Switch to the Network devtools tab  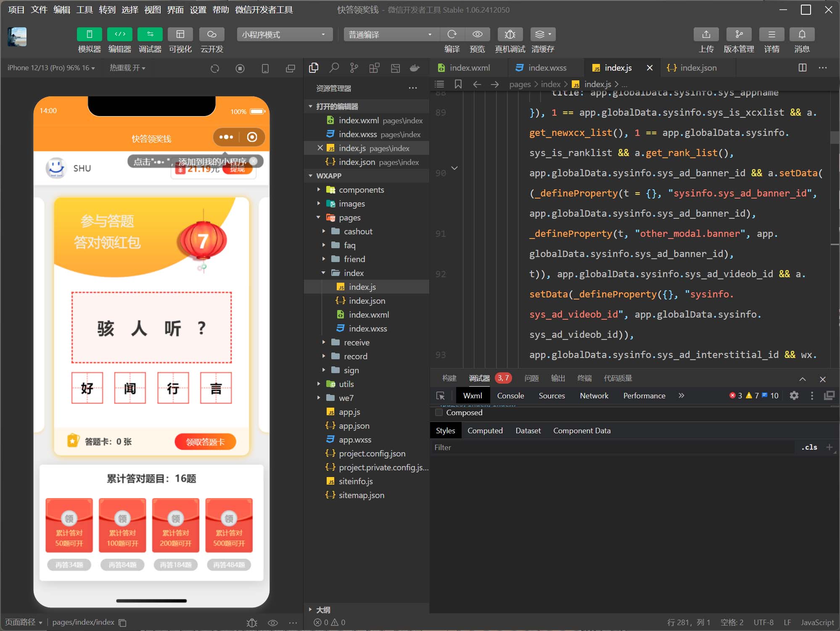pyautogui.click(x=594, y=395)
